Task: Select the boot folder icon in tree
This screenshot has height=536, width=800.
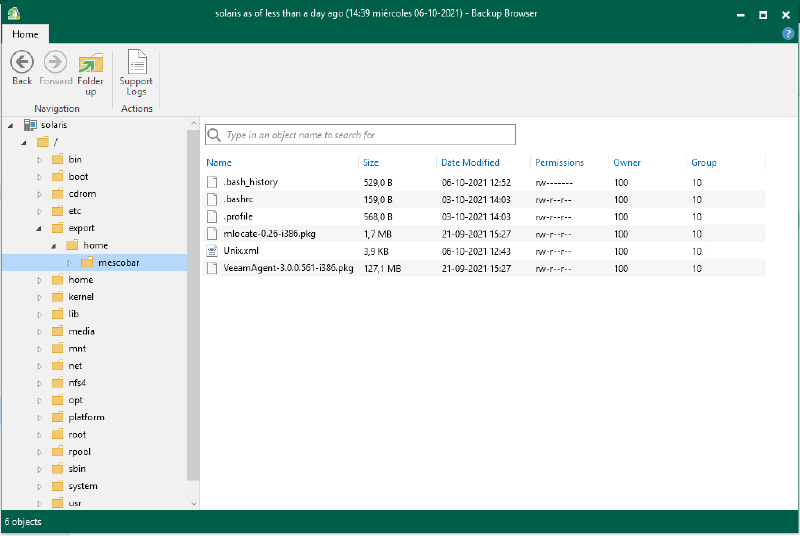Action: coord(58,176)
